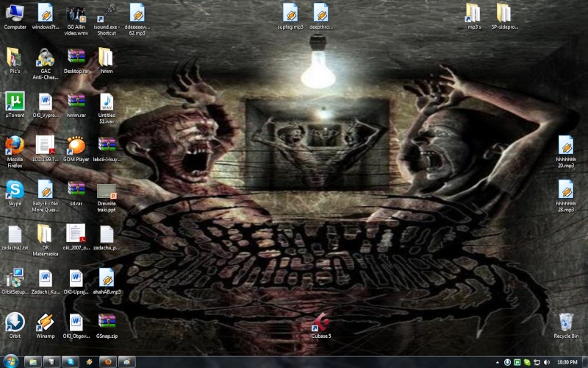Open Windows Explorer from taskbar
Image resolution: width=588 pixels, height=368 pixels.
[33, 362]
